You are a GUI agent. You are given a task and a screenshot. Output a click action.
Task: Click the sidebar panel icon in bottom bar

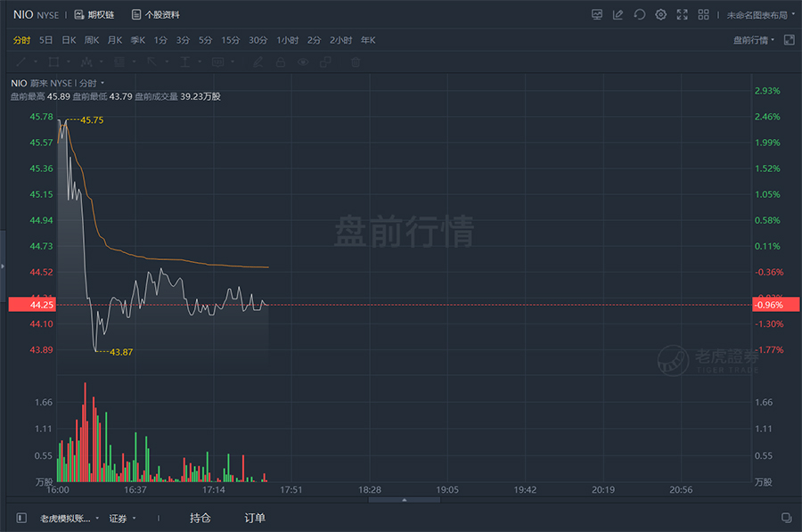tap(21, 519)
